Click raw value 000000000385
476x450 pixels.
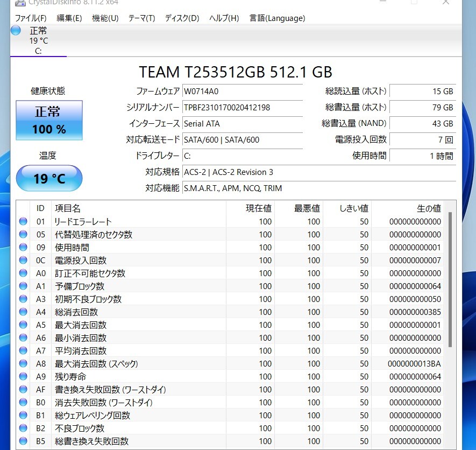pyautogui.click(x=415, y=312)
